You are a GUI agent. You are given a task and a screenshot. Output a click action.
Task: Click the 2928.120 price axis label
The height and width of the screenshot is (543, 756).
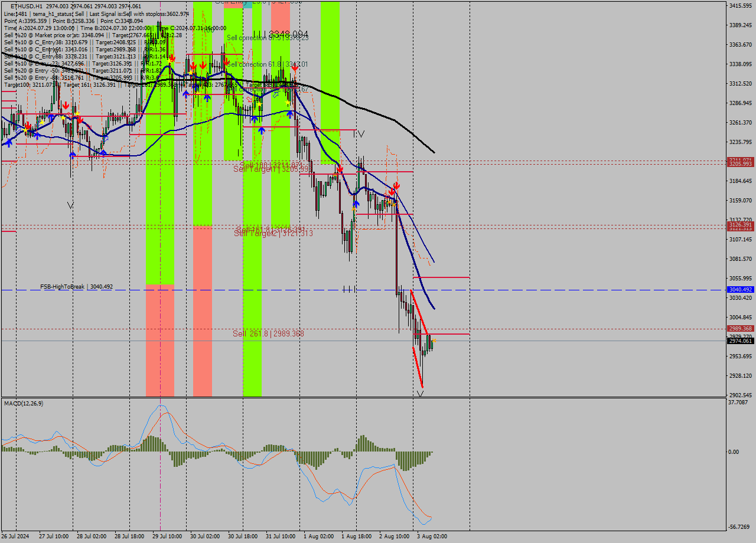coord(740,376)
